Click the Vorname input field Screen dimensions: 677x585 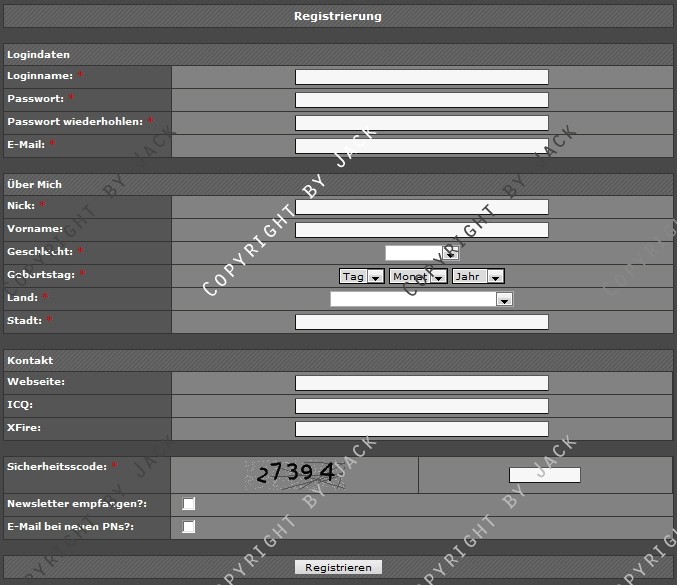421,230
